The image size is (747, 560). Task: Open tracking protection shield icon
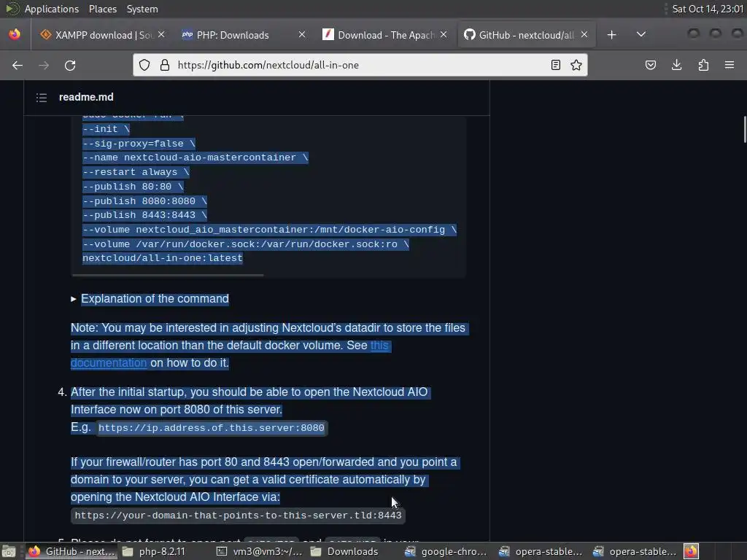pos(144,65)
